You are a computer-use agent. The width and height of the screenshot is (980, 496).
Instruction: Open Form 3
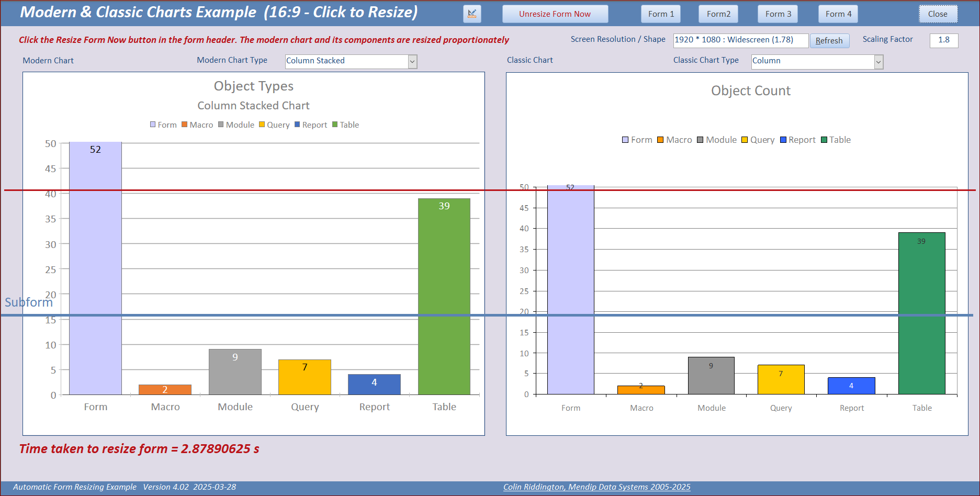[778, 14]
